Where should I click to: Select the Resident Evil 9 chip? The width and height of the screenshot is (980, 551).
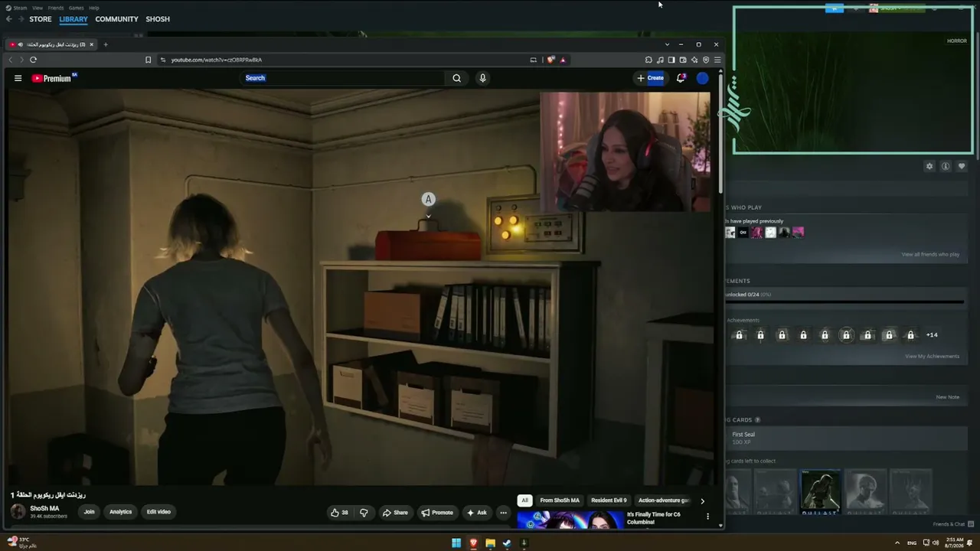coord(609,500)
